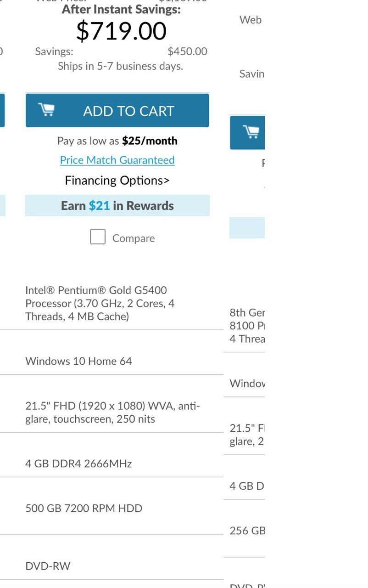
Task: Click the $719.00 price text
Action: point(121,31)
